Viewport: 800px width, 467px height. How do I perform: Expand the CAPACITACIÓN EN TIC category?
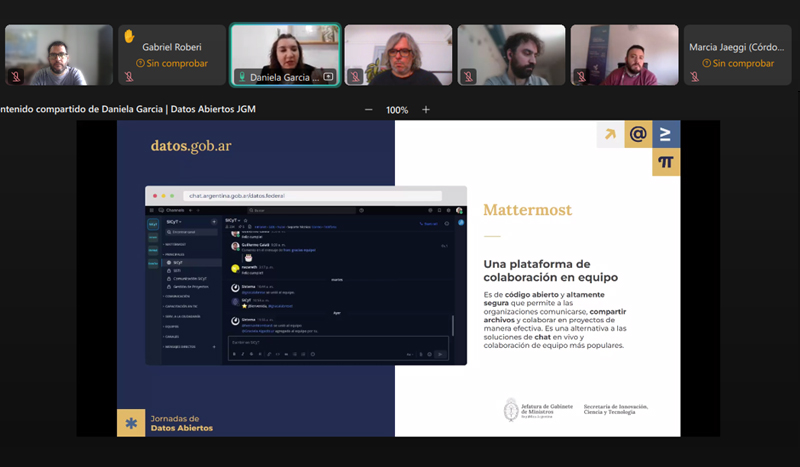[181, 306]
